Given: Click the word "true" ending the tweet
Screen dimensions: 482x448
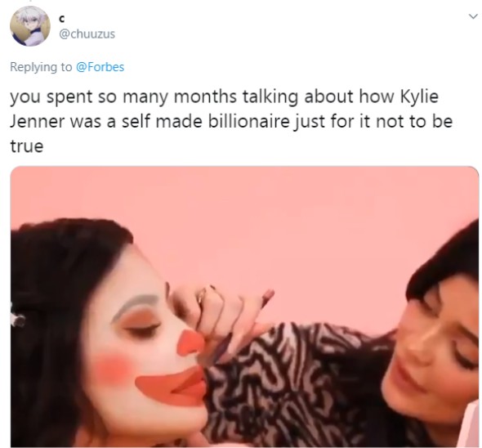Looking at the screenshot, I should (27, 146).
